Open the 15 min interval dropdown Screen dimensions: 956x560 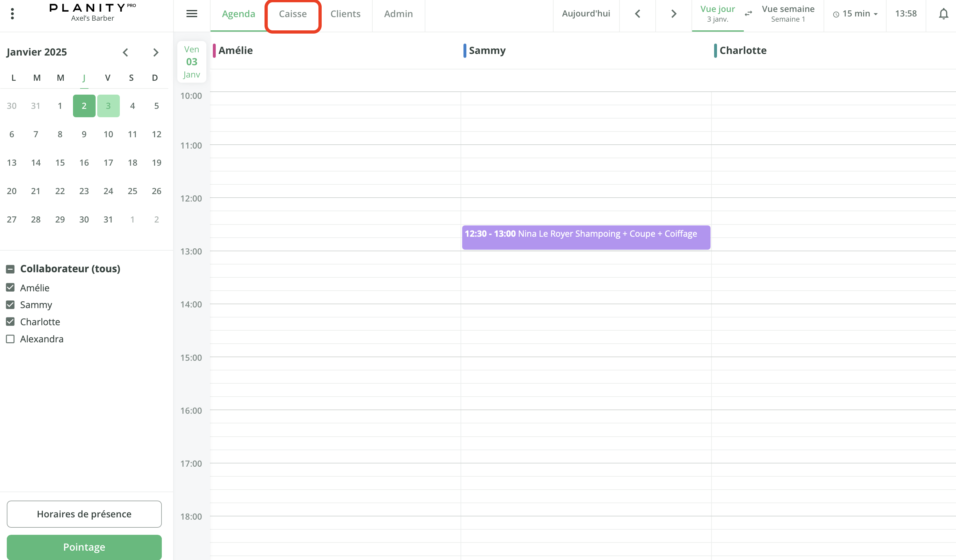pos(855,14)
